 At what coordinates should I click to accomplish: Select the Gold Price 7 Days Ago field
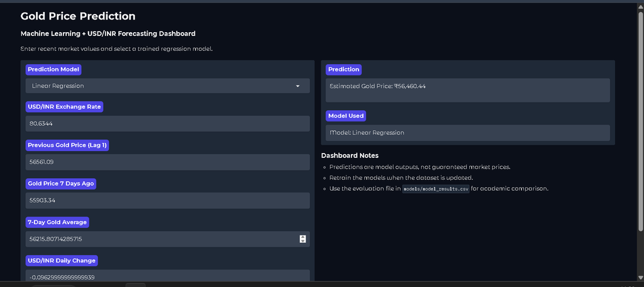click(x=167, y=201)
